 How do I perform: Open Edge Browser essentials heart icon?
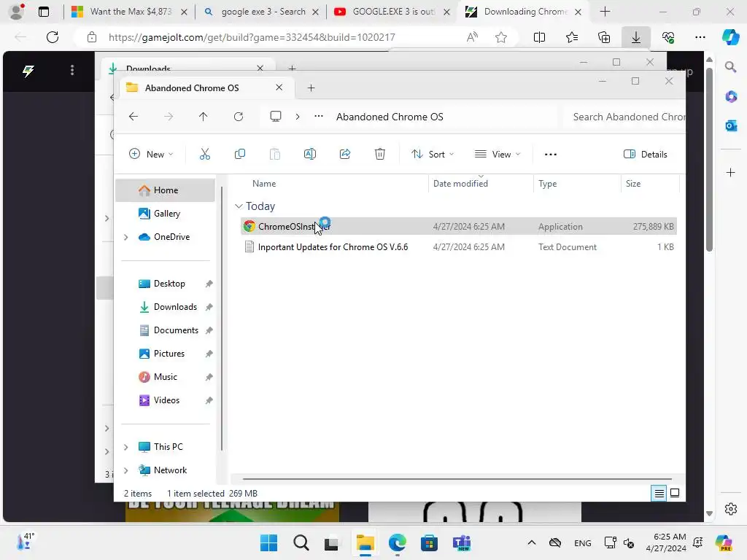(x=668, y=37)
